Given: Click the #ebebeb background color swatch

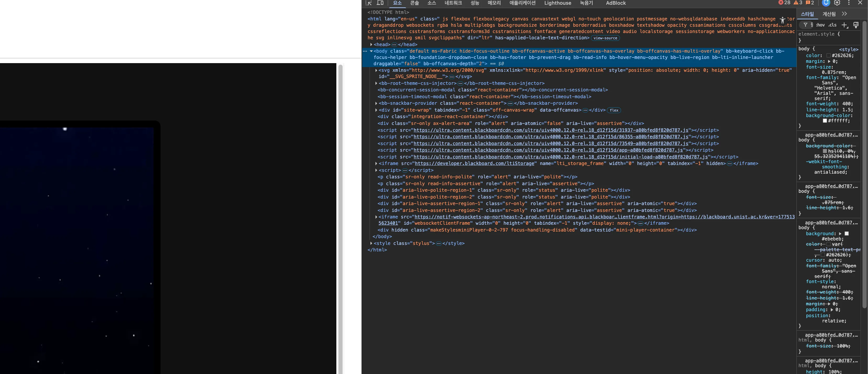Looking at the screenshot, I should point(847,234).
